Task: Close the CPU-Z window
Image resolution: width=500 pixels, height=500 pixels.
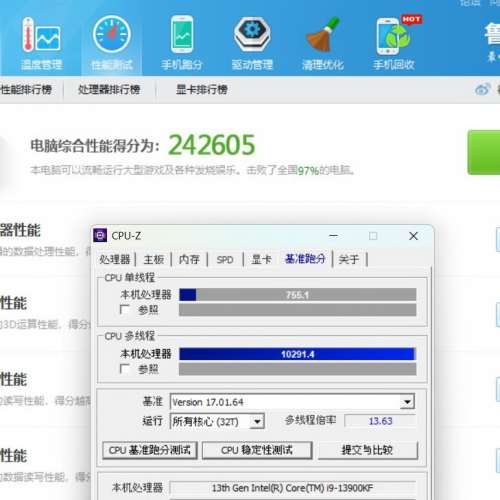Action: click(x=413, y=236)
